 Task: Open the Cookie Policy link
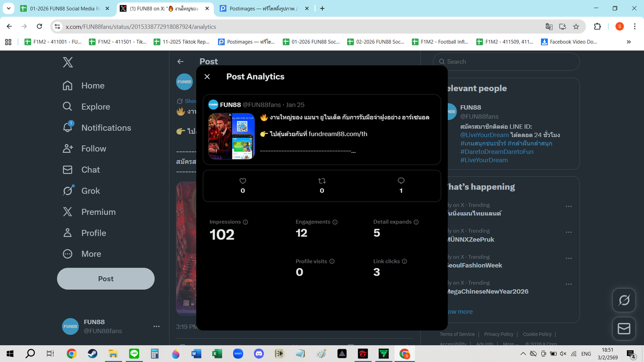pyautogui.click(x=537, y=334)
